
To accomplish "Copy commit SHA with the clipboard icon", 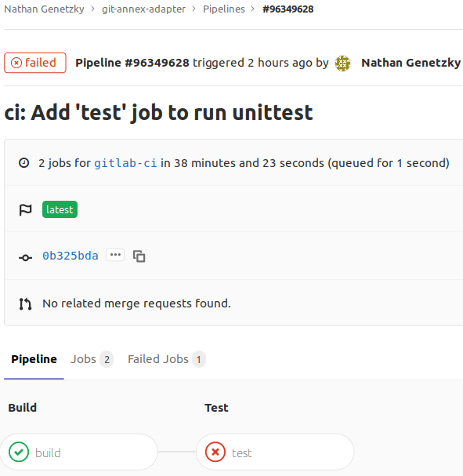I will [x=139, y=256].
